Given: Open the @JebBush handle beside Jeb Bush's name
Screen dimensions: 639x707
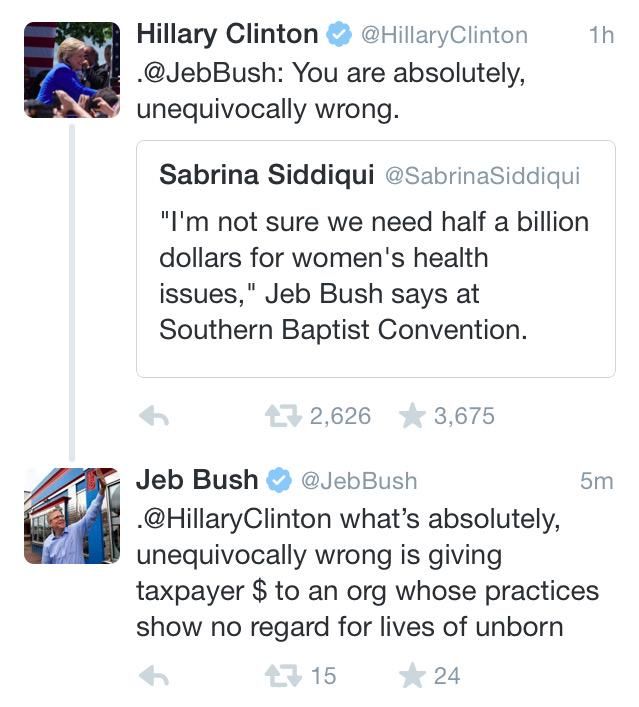Looking at the screenshot, I should point(359,481).
